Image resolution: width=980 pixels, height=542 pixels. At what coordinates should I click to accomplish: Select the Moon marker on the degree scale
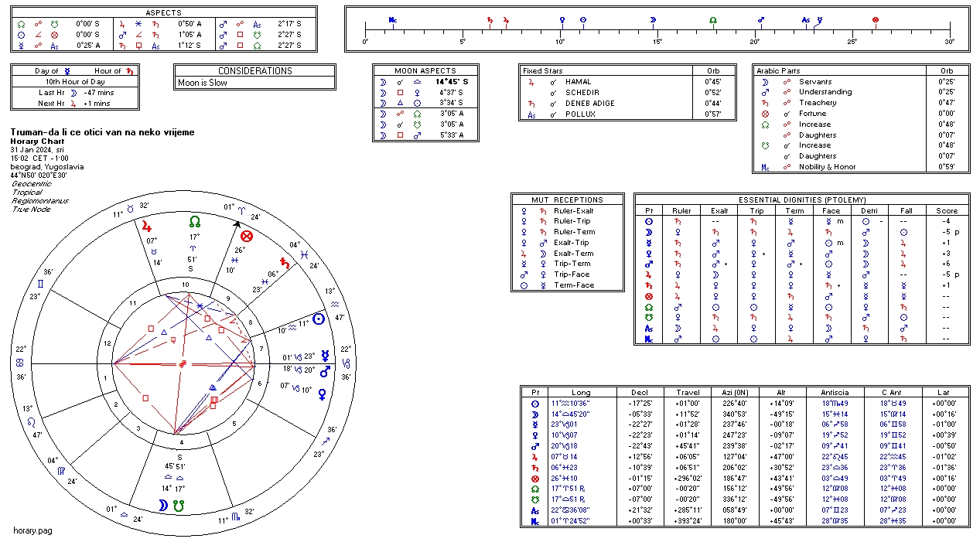[653, 19]
